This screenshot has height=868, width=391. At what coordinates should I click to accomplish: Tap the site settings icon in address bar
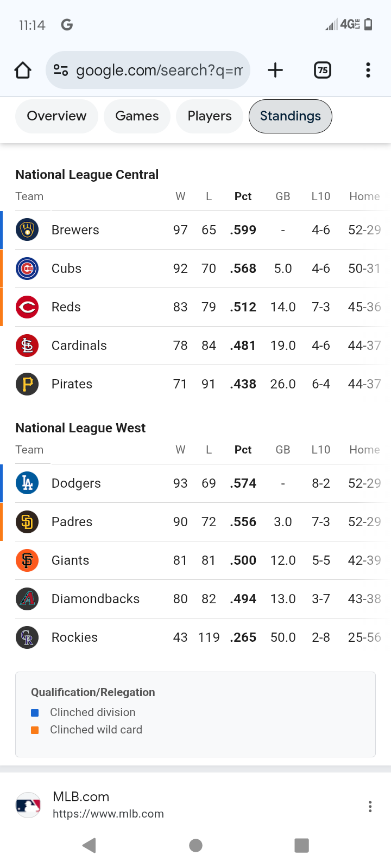point(61,70)
